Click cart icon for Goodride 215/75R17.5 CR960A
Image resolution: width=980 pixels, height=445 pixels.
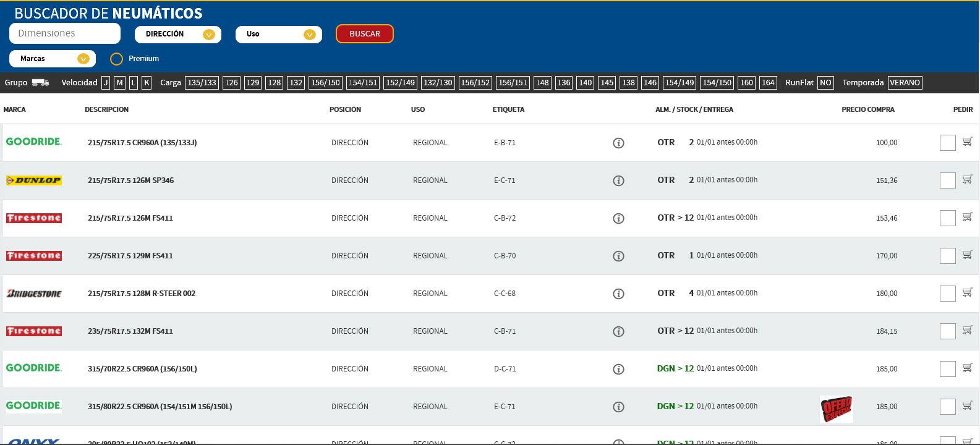(x=967, y=142)
